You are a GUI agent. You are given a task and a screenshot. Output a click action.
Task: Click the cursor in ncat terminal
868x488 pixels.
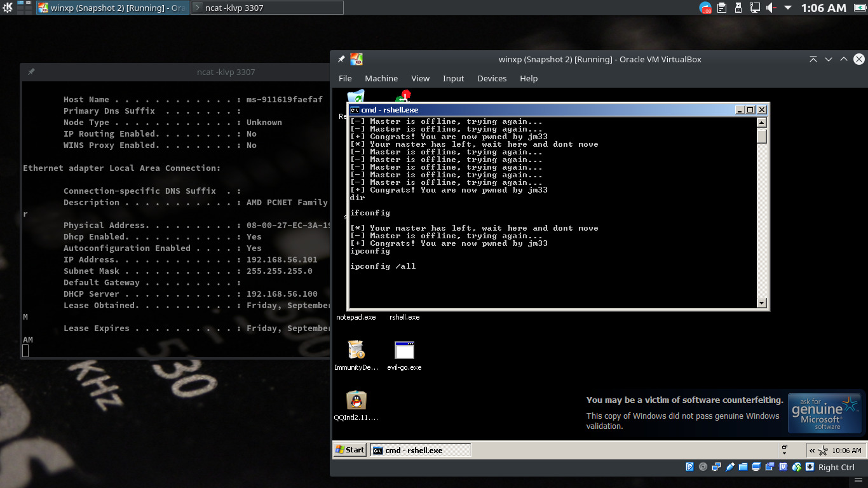pos(25,351)
